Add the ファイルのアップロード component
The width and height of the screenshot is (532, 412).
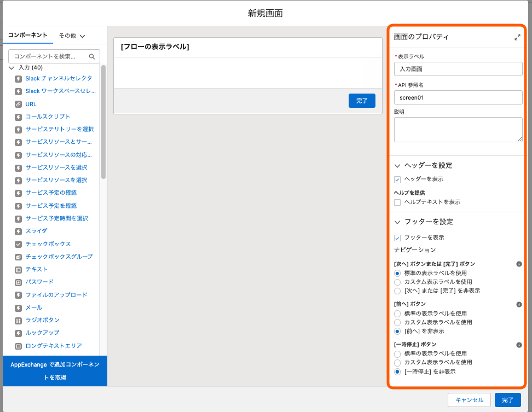56,295
